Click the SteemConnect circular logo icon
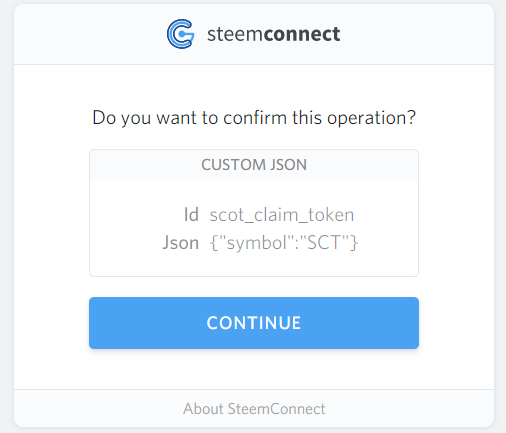 point(180,34)
